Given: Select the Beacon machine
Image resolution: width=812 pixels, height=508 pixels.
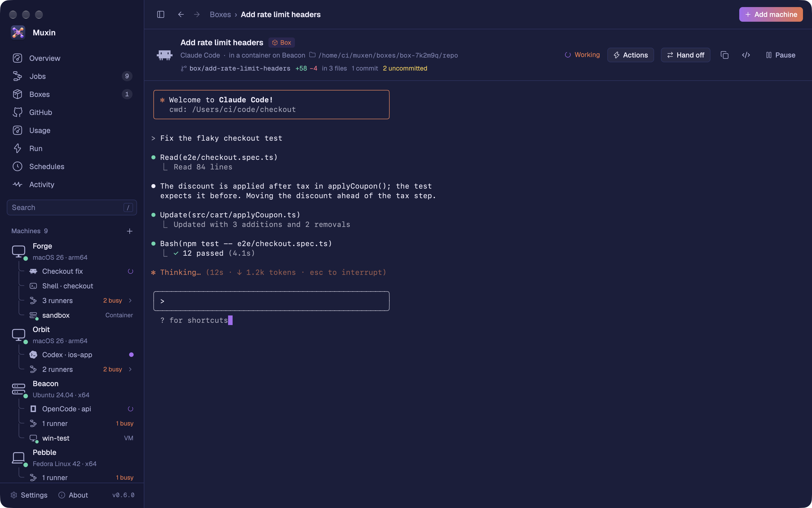Looking at the screenshot, I should pos(72,389).
